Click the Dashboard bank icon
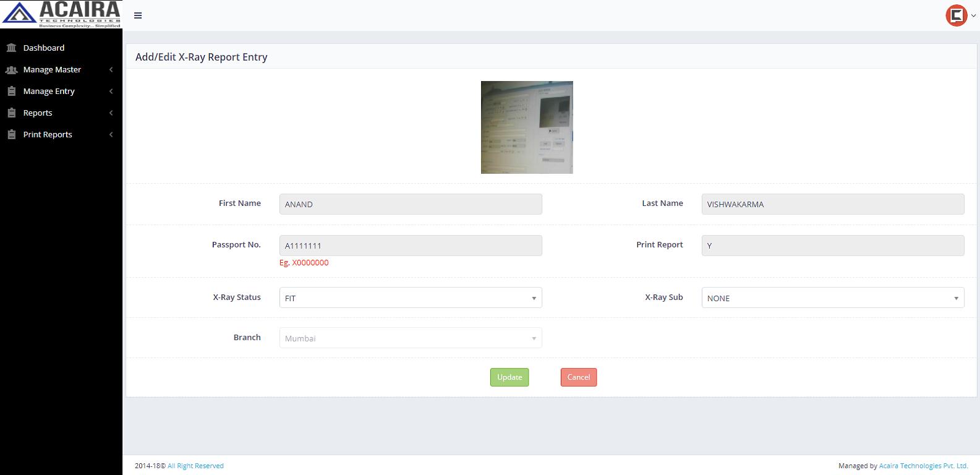980x475 pixels. point(11,48)
